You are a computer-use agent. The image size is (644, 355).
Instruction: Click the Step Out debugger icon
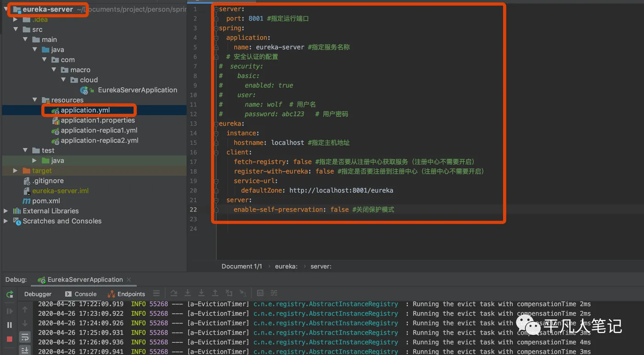pos(215,293)
